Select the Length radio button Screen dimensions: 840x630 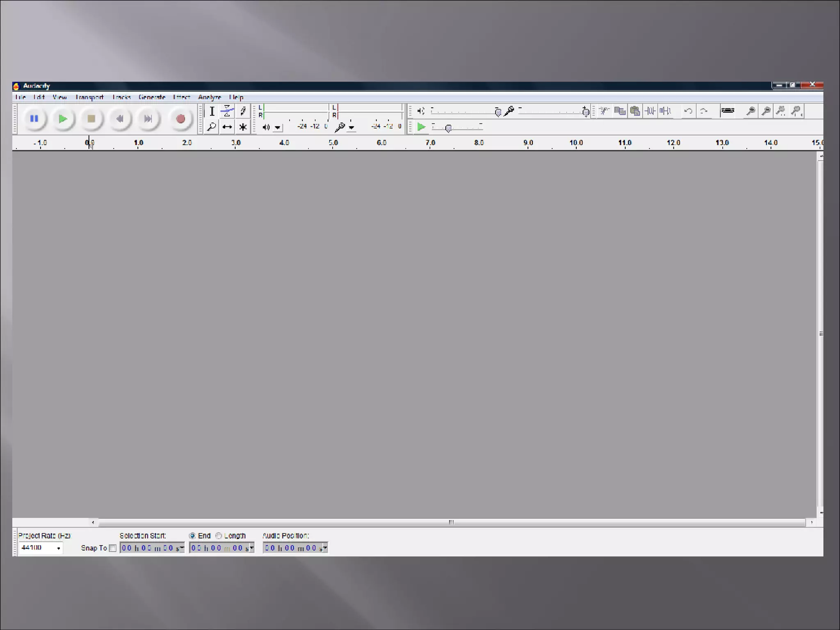point(219,536)
